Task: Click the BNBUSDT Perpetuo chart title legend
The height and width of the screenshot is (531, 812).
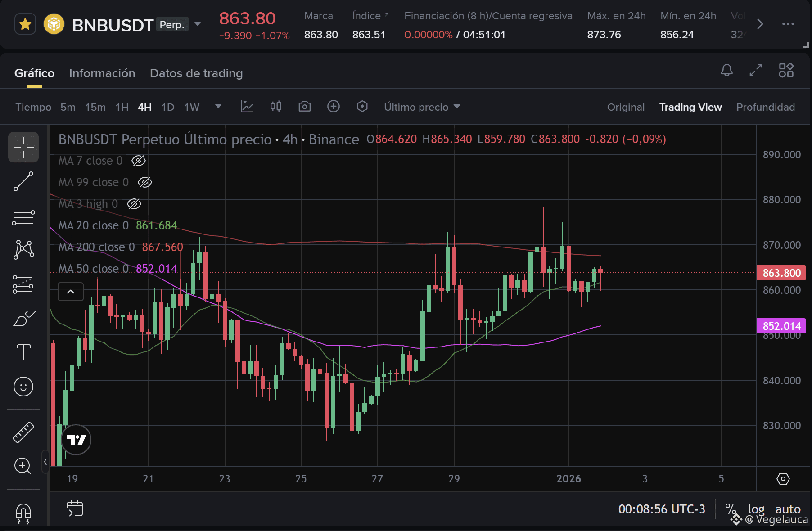Action: point(209,139)
